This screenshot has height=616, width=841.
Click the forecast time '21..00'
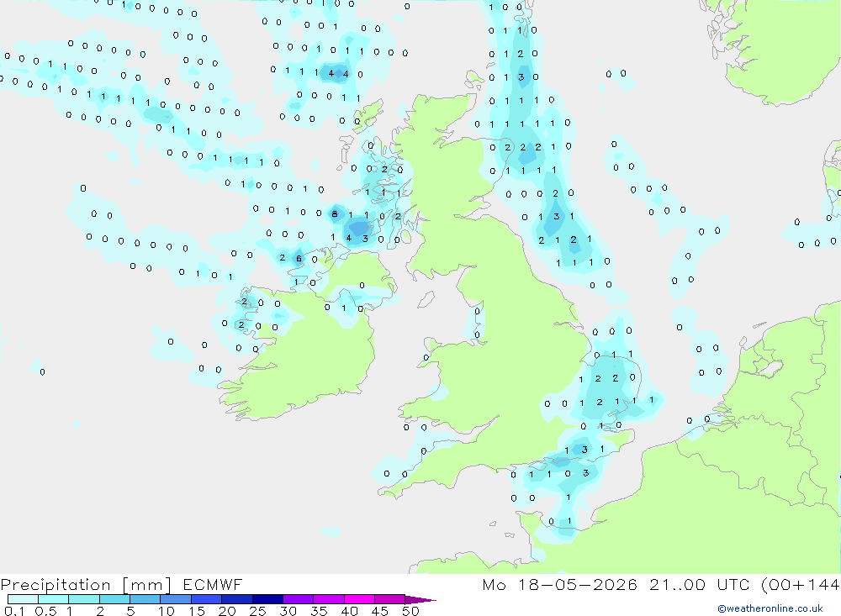click(x=677, y=584)
